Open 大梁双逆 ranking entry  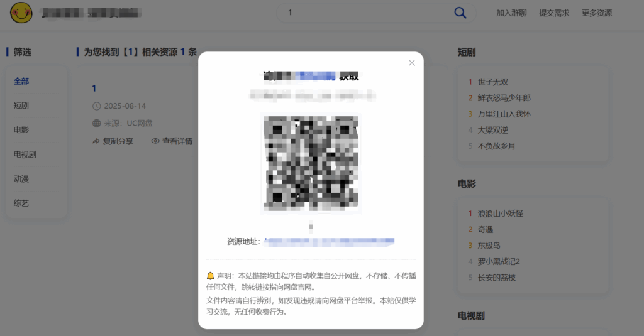(493, 130)
